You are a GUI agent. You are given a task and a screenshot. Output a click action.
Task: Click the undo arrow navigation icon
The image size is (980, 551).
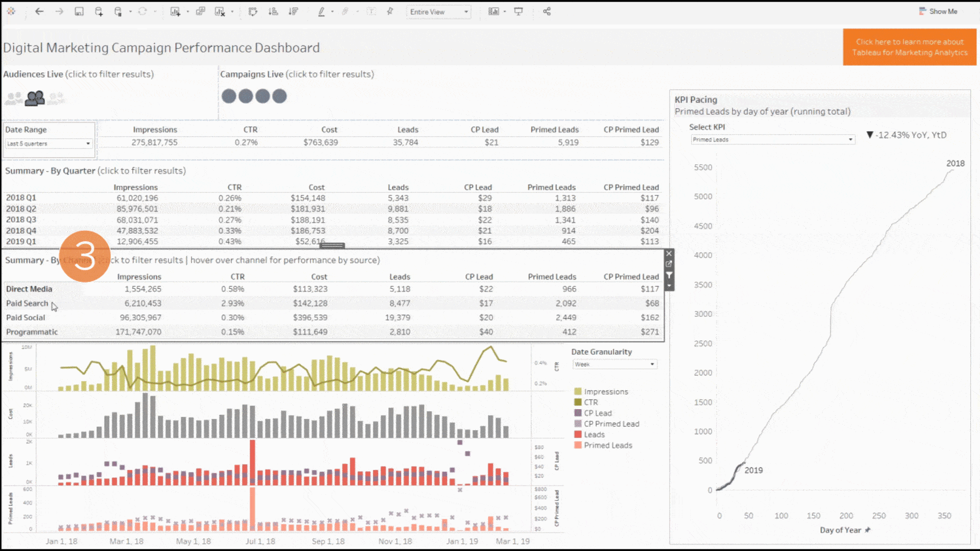39,11
